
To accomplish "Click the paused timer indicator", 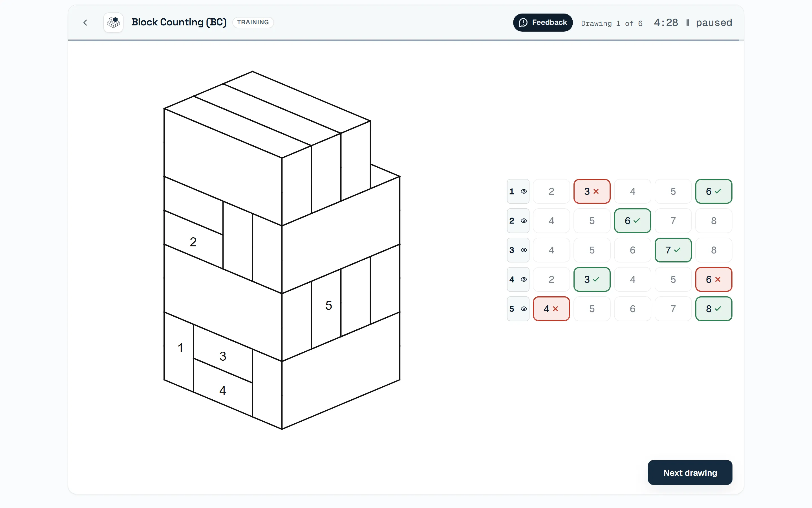I will (709, 23).
